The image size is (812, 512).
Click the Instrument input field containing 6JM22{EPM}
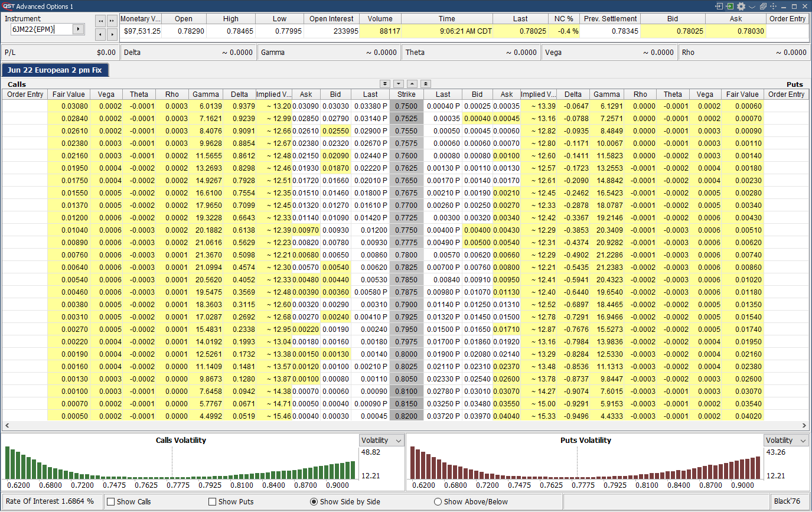coord(41,29)
